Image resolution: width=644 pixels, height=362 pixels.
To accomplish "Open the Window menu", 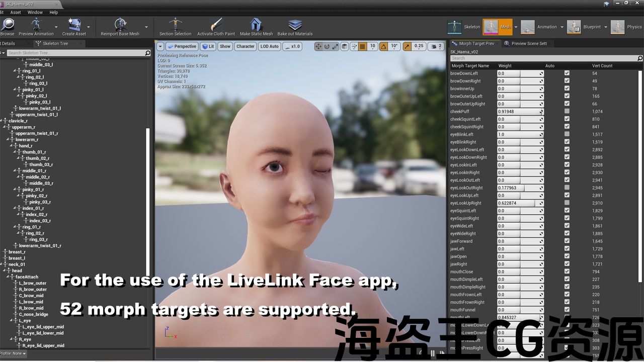I will (x=35, y=12).
